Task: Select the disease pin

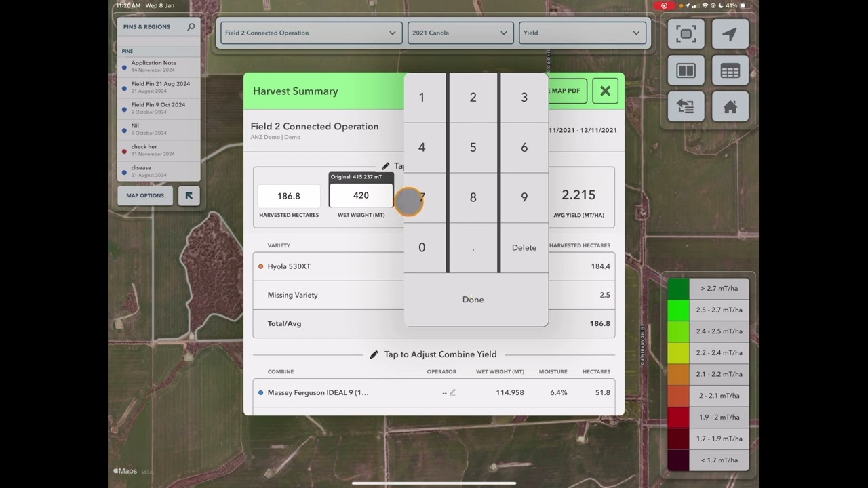Action: tap(159, 171)
